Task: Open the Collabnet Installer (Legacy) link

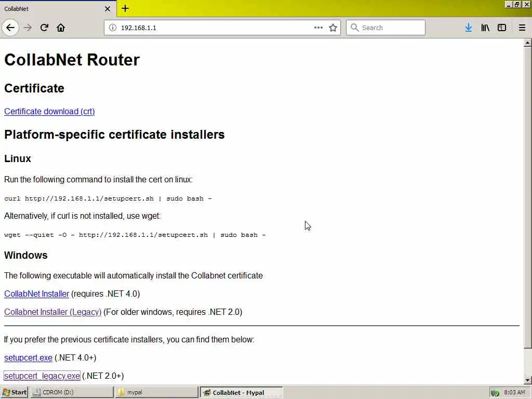Action: [52, 312]
